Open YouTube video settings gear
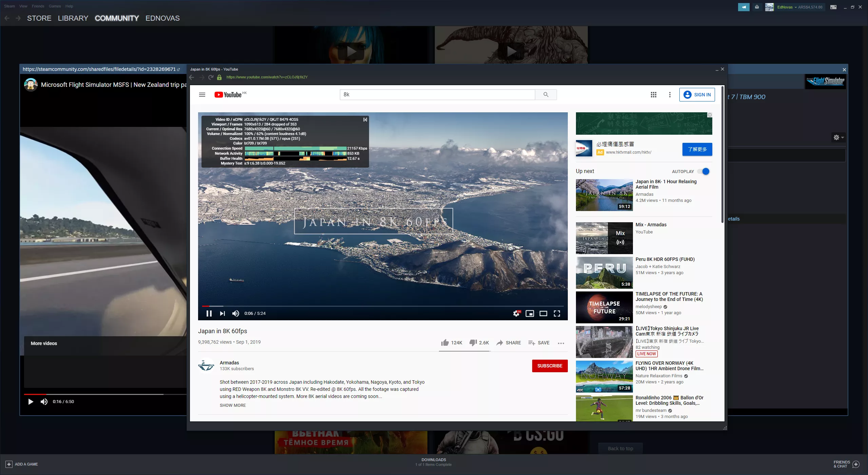This screenshot has height=475, width=868. tap(516, 313)
